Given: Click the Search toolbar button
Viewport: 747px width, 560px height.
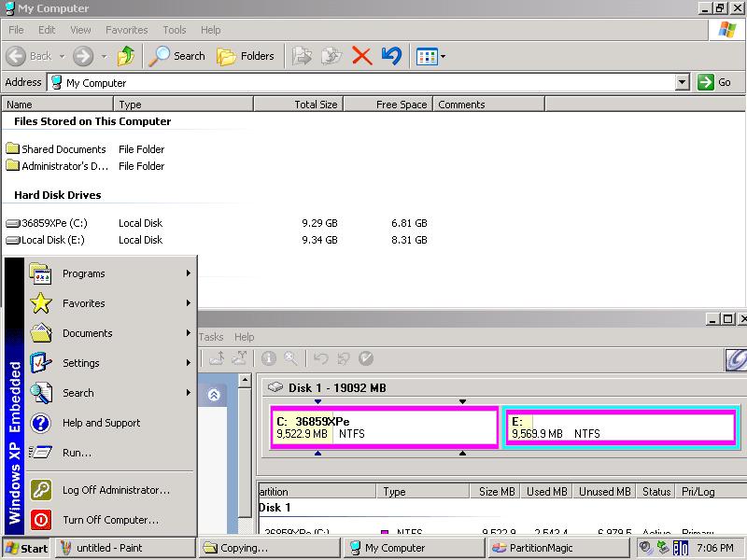Looking at the screenshot, I should [x=177, y=56].
